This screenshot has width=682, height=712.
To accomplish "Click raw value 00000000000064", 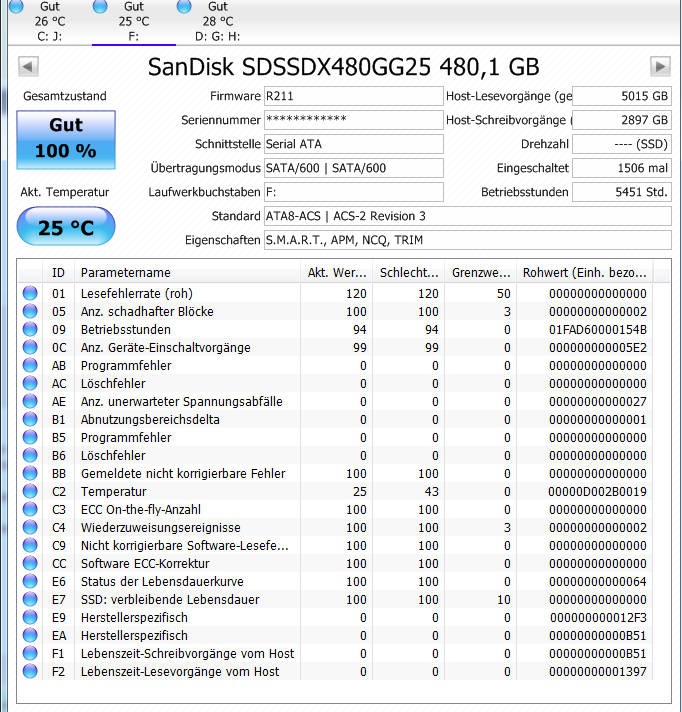I will tap(598, 582).
